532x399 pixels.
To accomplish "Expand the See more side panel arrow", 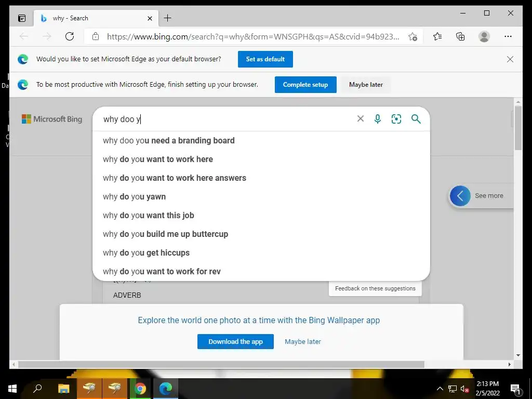I will (460, 196).
